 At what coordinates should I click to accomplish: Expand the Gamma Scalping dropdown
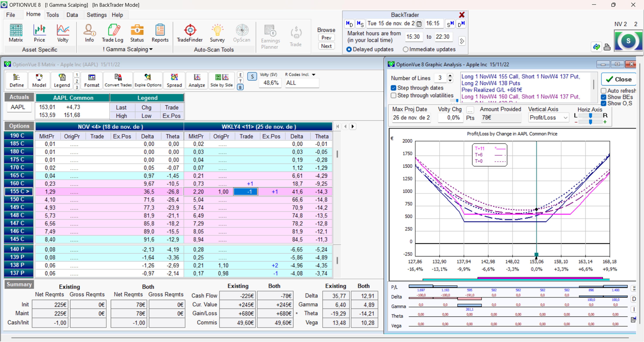151,49
